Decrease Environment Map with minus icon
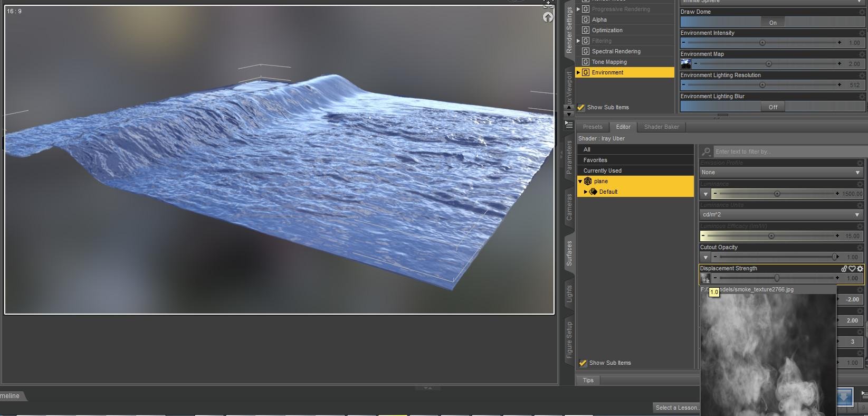Image resolution: width=868 pixels, height=416 pixels. point(696,64)
